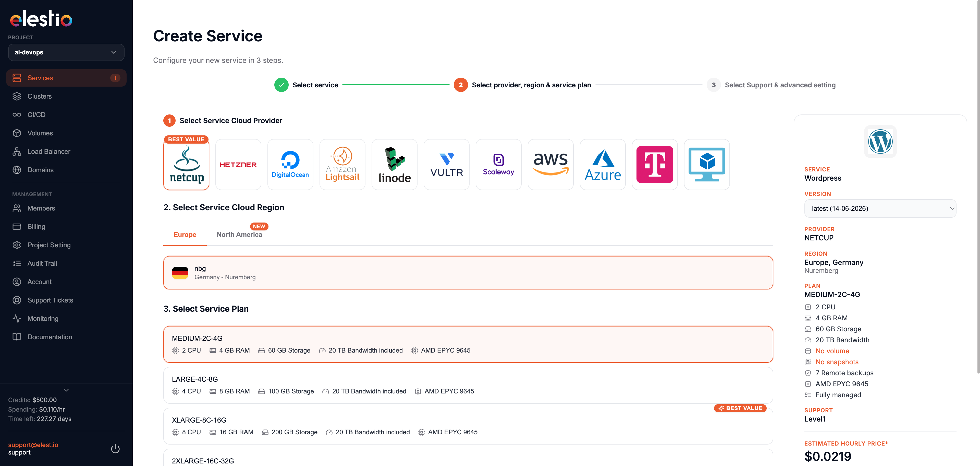Choose the LARGE-4C-8G plan
Screen dimensions: 980x466
(468, 385)
